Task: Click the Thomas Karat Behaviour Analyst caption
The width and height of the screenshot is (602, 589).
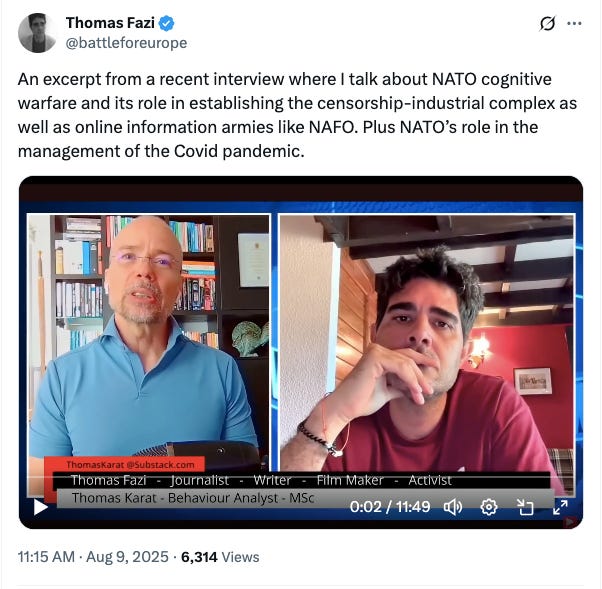Action: (193, 498)
